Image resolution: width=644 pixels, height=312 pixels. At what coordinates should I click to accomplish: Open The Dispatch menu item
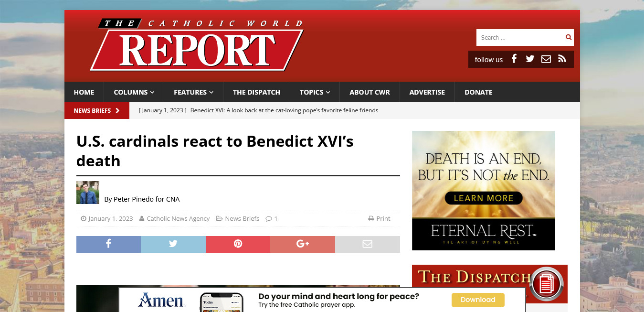pos(256,92)
